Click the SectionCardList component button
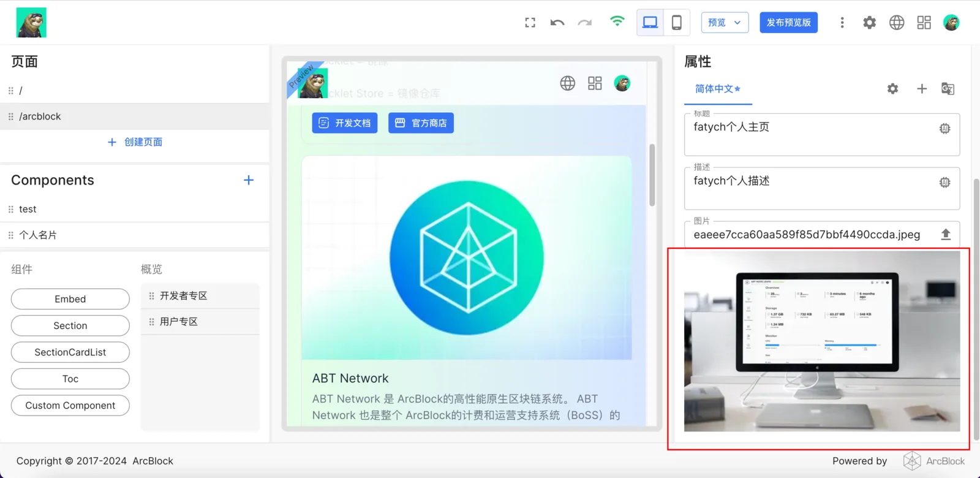 click(x=70, y=352)
